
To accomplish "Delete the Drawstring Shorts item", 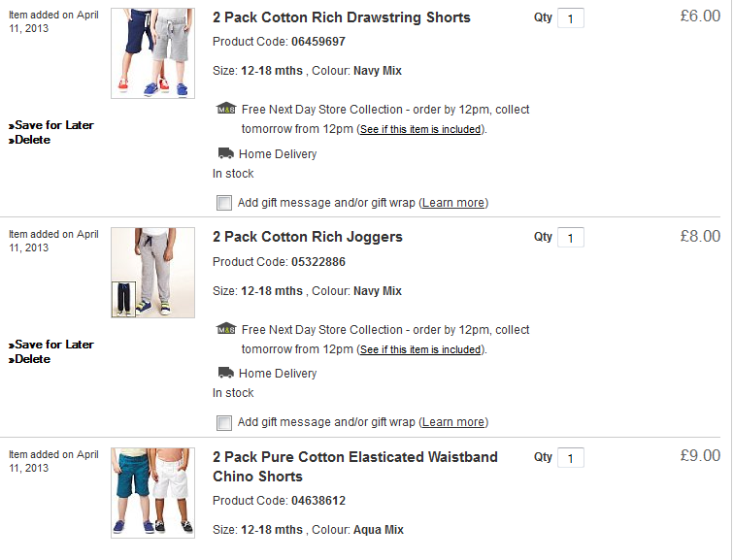I will coord(29,140).
